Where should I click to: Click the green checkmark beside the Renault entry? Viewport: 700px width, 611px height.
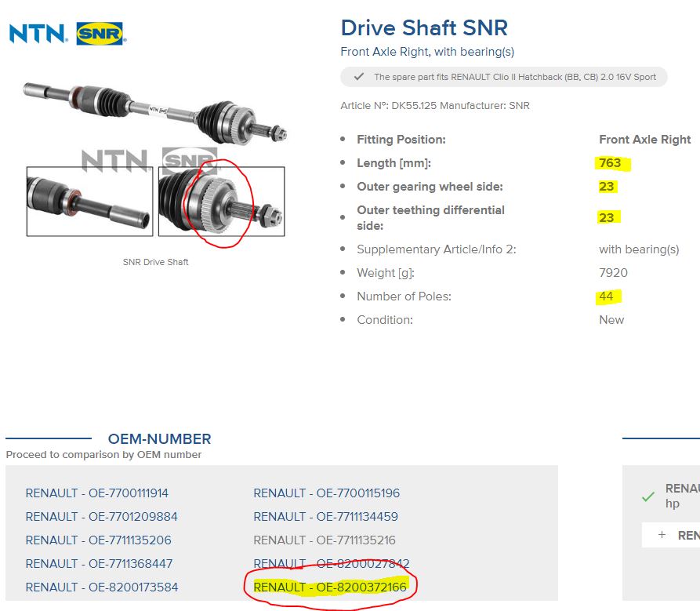(647, 496)
